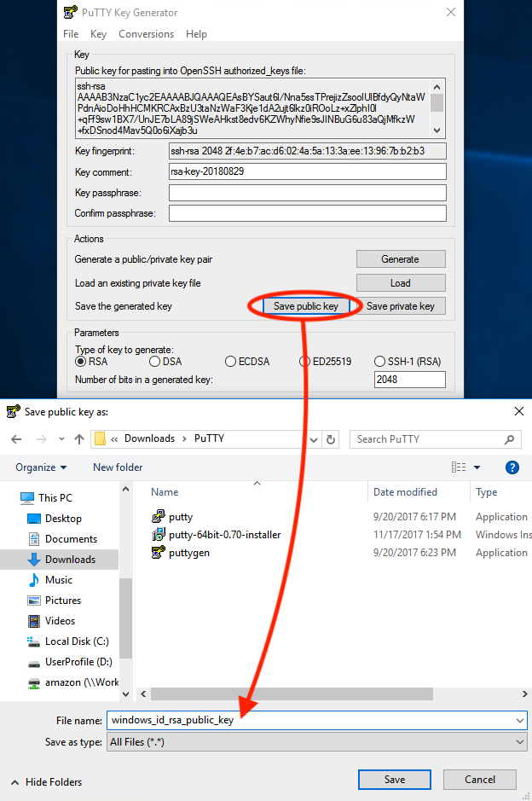The height and width of the screenshot is (801, 532).
Task: Click New folder in the dialog toolbar
Action: [x=118, y=467]
